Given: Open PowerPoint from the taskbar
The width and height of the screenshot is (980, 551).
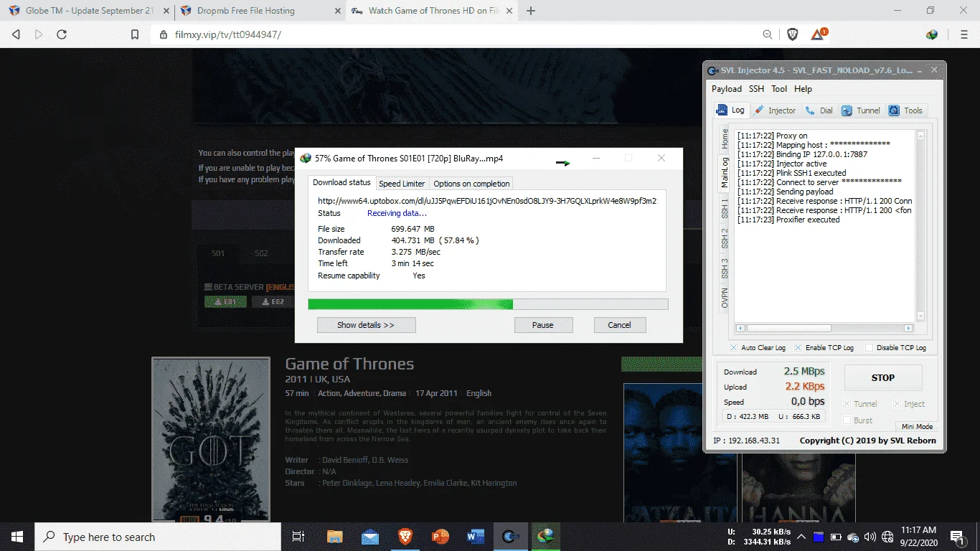Looking at the screenshot, I should [440, 537].
